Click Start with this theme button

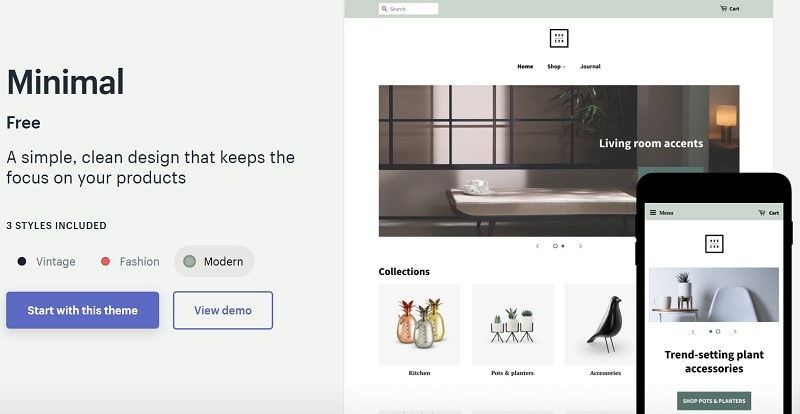(x=83, y=310)
